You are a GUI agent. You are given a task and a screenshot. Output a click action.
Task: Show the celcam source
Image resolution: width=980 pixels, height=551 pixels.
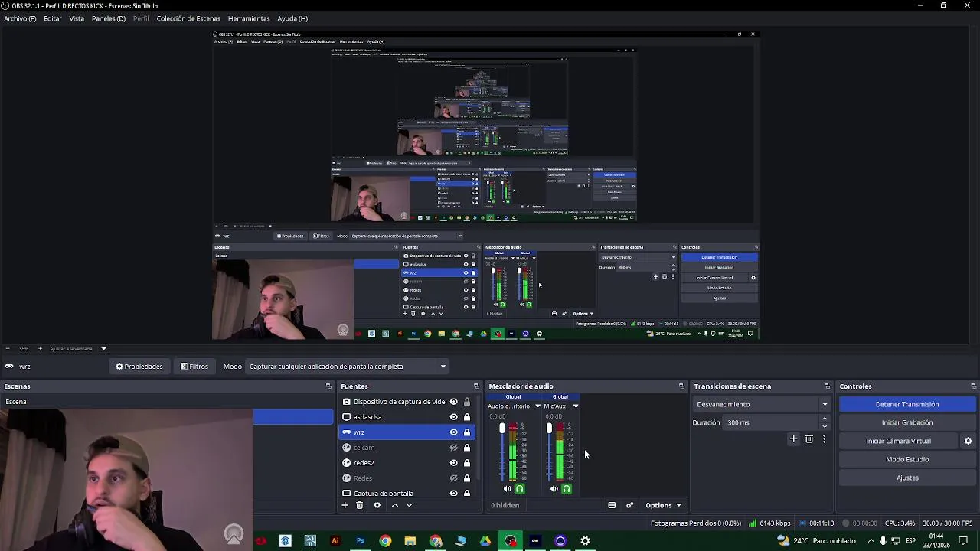tap(453, 448)
